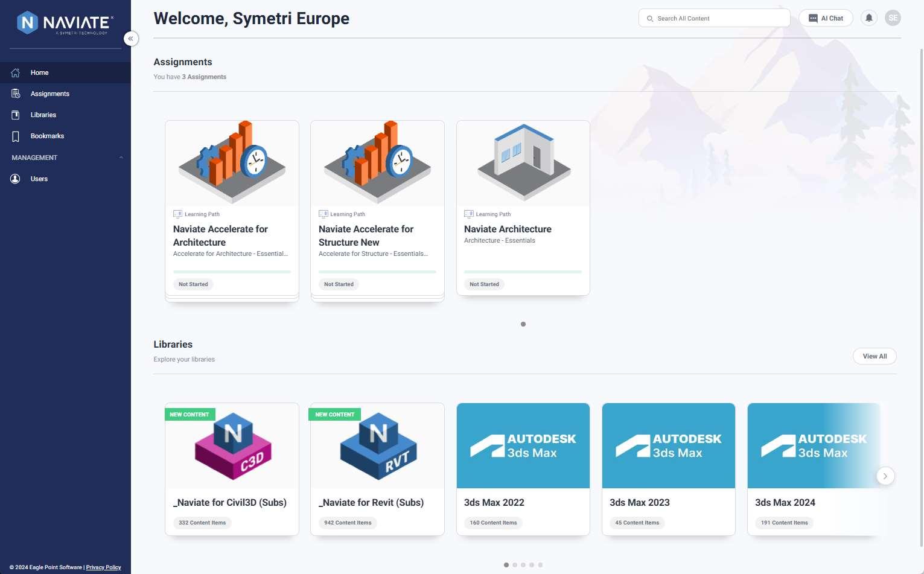Open Naviate Accelerate for Architecture thumbnail
Viewport: 924px width, 574px height.
click(x=232, y=163)
